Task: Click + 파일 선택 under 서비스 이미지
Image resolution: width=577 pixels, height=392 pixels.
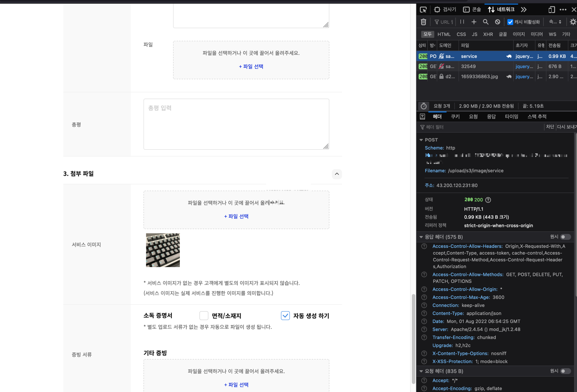Action: [236, 216]
